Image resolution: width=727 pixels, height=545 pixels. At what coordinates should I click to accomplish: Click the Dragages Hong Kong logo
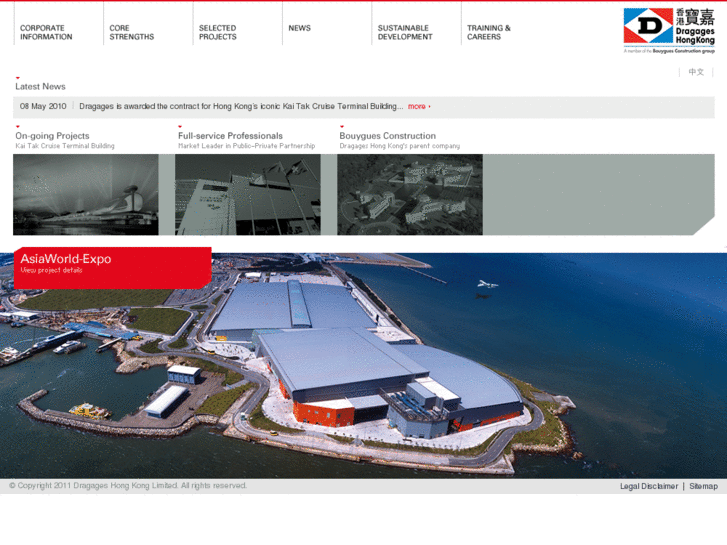click(669, 31)
